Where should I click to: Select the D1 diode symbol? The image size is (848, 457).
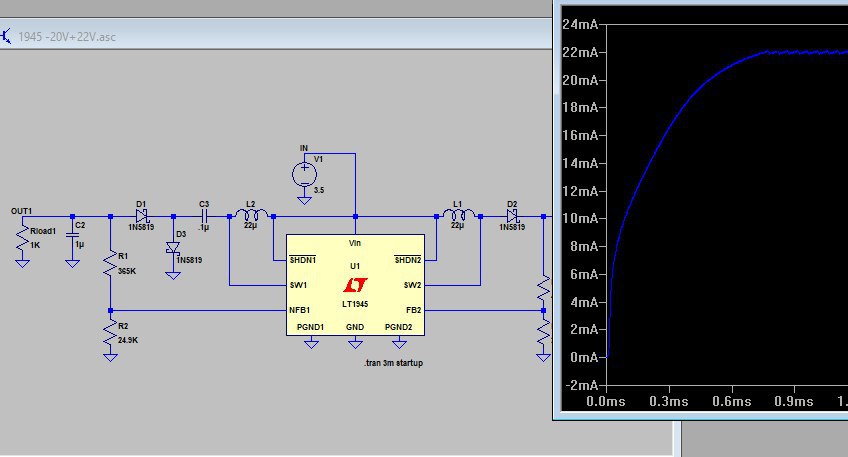coord(142,216)
